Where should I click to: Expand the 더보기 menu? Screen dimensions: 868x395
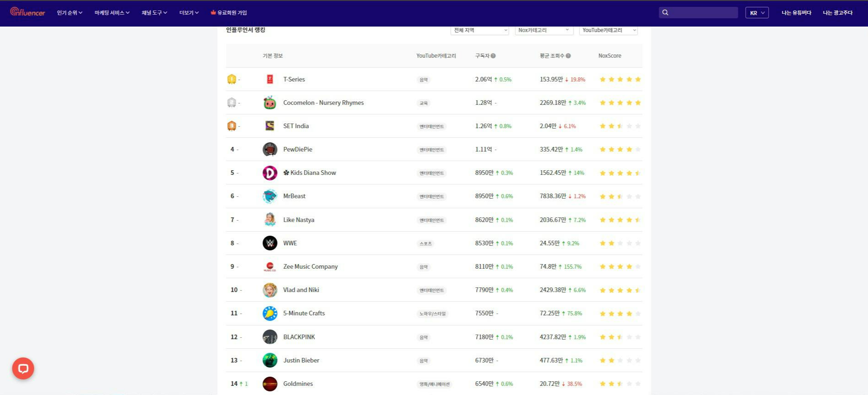pos(189,13)
